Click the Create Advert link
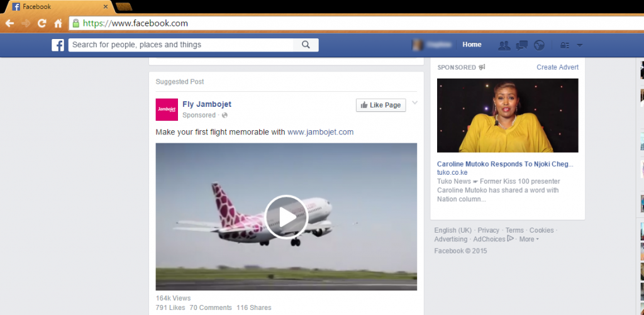This screenshot has width=644, height=315. (x=557, y=67)
